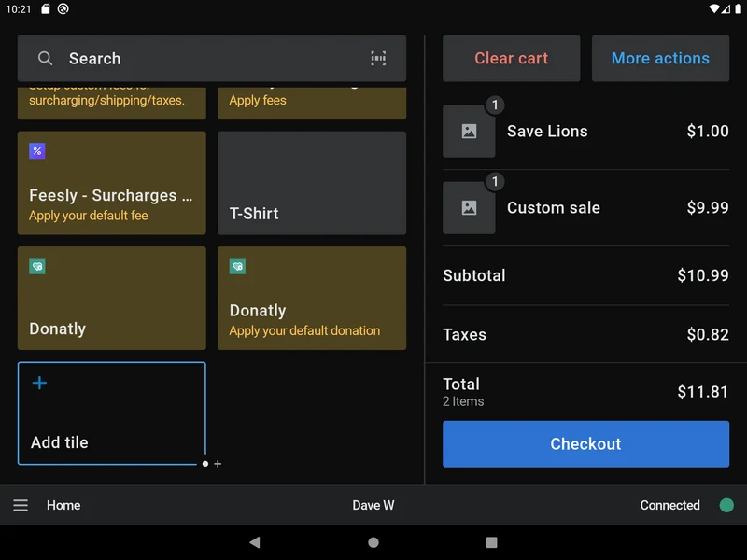Open the hamburger navigation menu
Viewport: 747px width, 560px height.
click(21, 505)
